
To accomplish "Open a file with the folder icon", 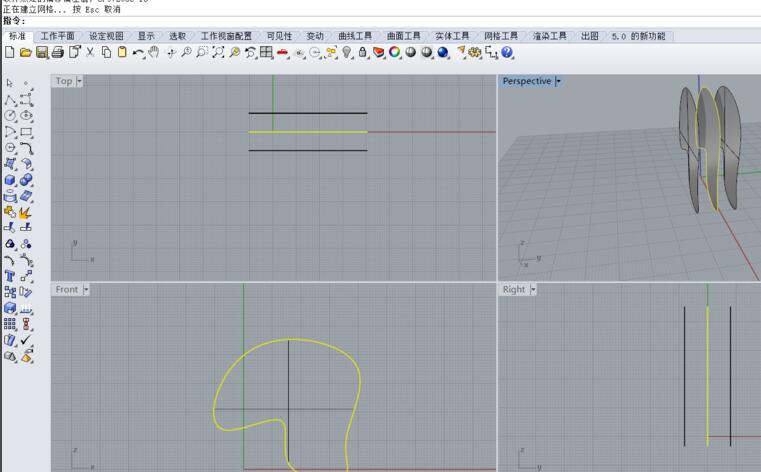I will (25, 52).
